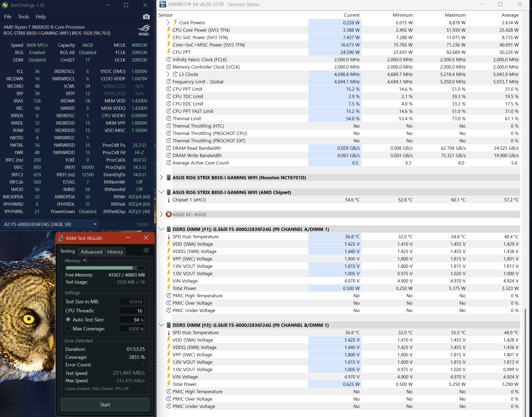This screenshot has height=417, width=532.
Task: Click the sparkle icon next to Memory
Action: [85, 260]
